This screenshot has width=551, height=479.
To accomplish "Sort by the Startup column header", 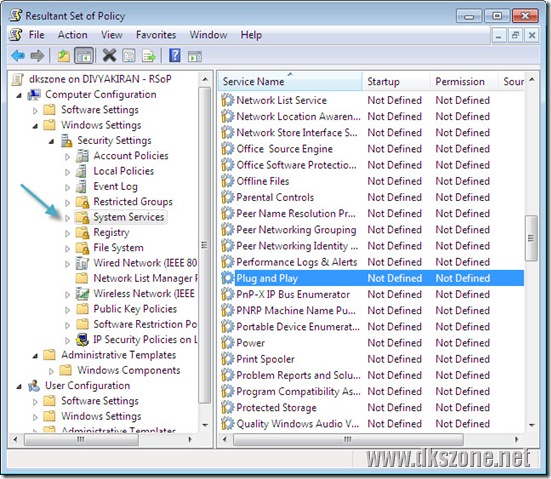I will (396, 81).
